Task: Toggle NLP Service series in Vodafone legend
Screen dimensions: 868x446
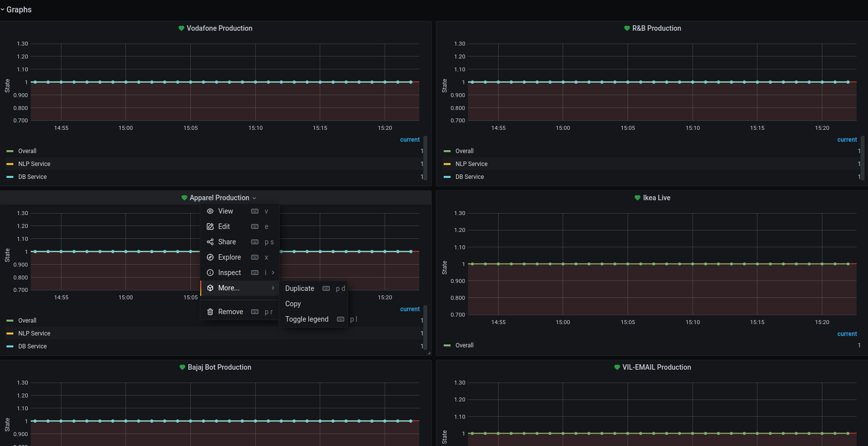Action: pos(34,164)
